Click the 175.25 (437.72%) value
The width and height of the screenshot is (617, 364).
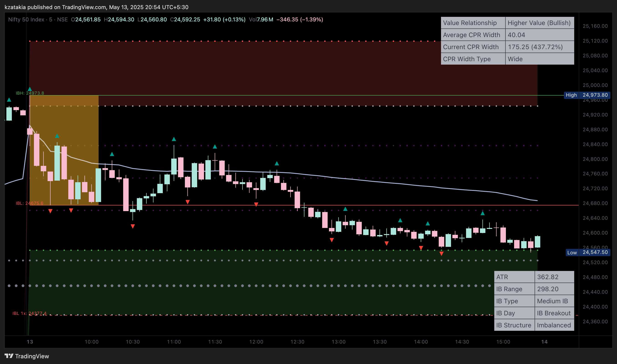[540, 47]
